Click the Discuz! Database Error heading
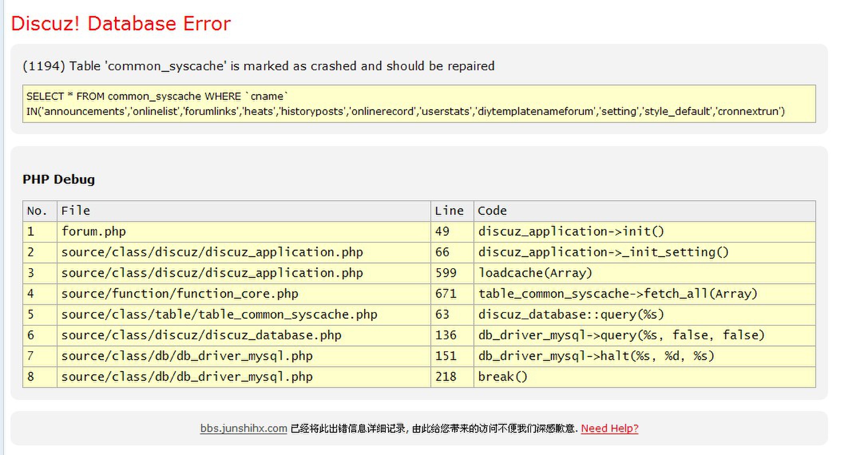 121,23
